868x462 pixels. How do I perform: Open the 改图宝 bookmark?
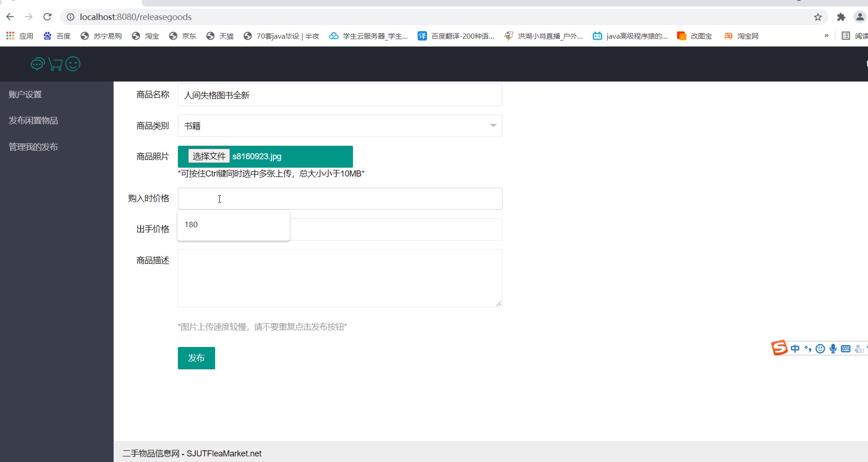click(x=694, y=36)
